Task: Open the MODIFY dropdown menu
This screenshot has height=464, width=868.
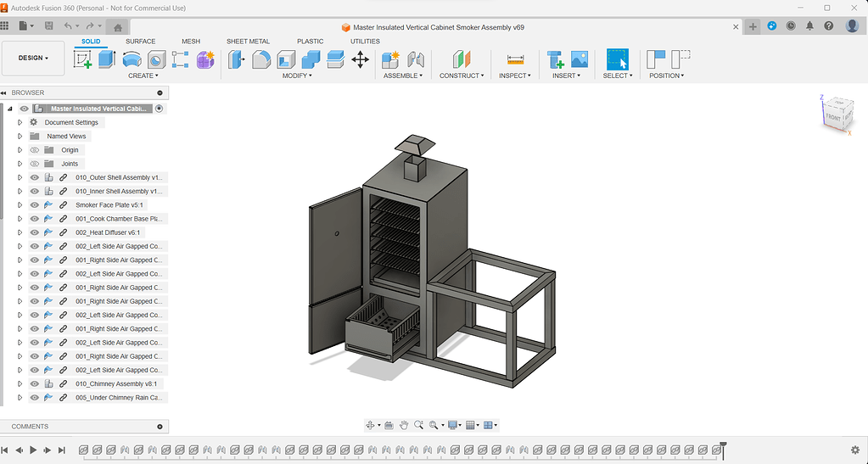Action: [x=297, y=75]
